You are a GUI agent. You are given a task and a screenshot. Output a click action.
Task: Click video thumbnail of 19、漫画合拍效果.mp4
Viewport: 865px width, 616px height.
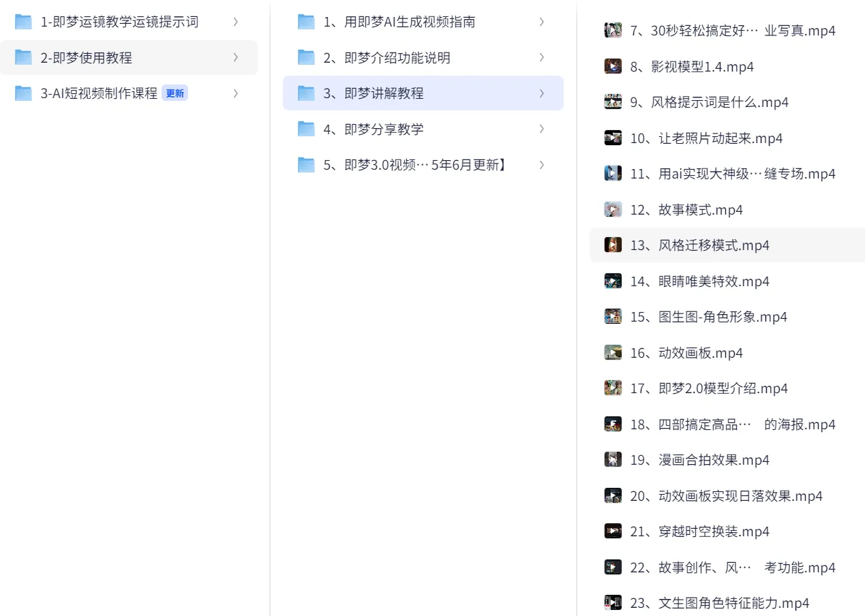[x=613, y=460]
